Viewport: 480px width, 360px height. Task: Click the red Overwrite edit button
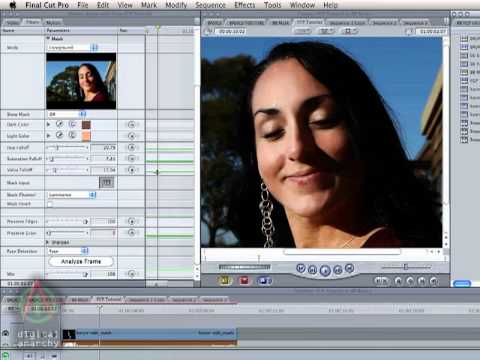pyautogui.click(x=244, y=281)
